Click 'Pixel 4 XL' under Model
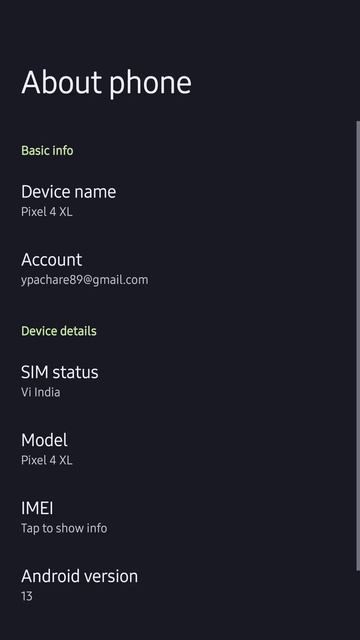The width and height of the screenshot is (360, 640). tap(47, 460)
